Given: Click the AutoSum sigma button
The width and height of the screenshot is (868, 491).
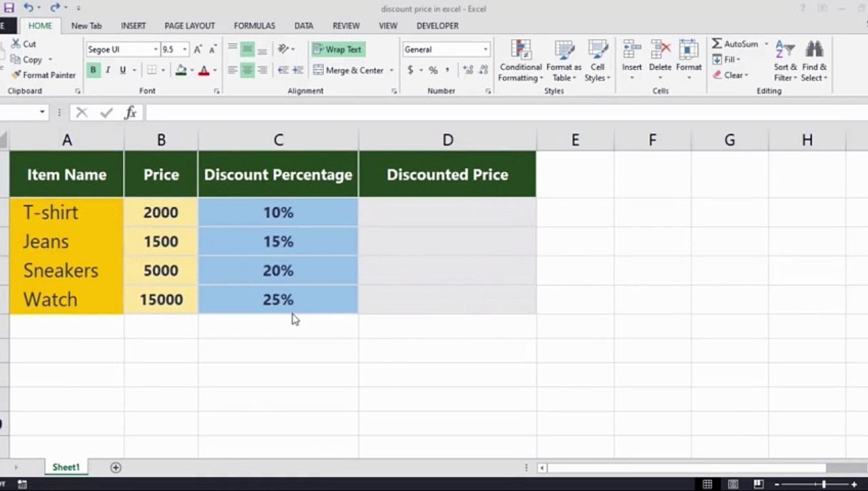Looking at the screenshot, I should click(735, 44).
